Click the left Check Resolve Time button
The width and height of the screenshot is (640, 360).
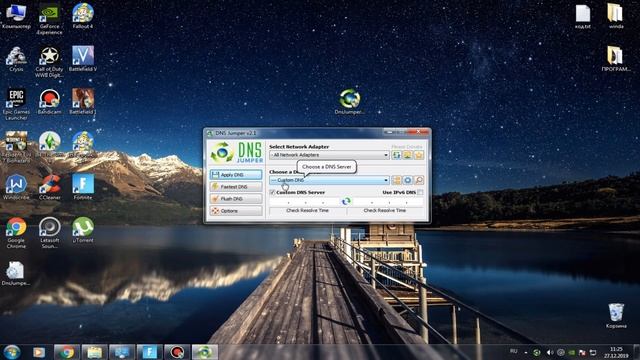click(307, 211)
